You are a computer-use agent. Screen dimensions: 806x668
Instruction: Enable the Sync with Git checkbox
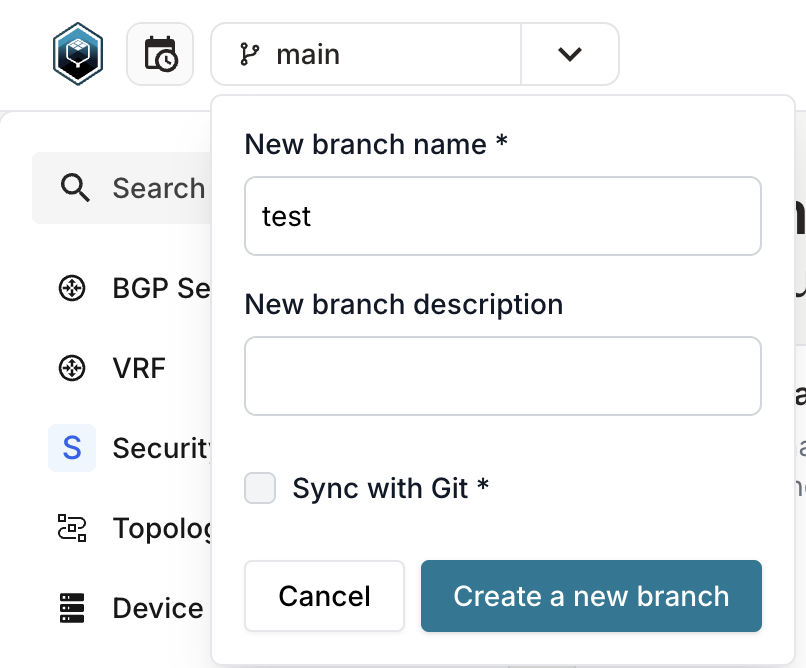pos(259,488)
